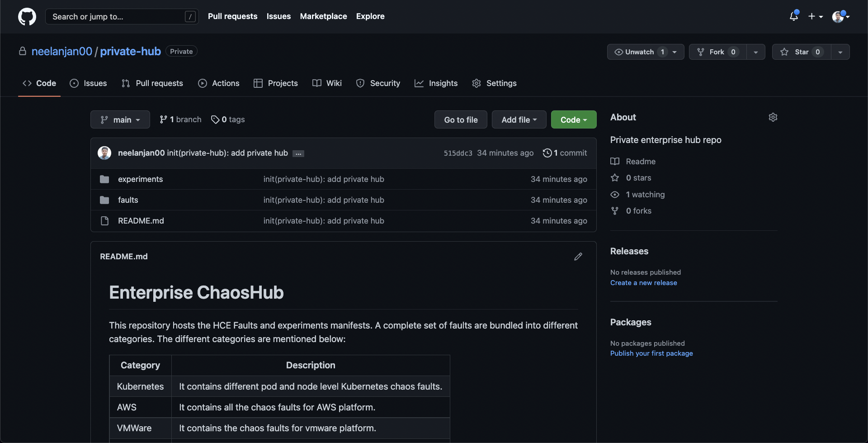Star the private-hub repository
868x443 pixels.
point(802,52)
